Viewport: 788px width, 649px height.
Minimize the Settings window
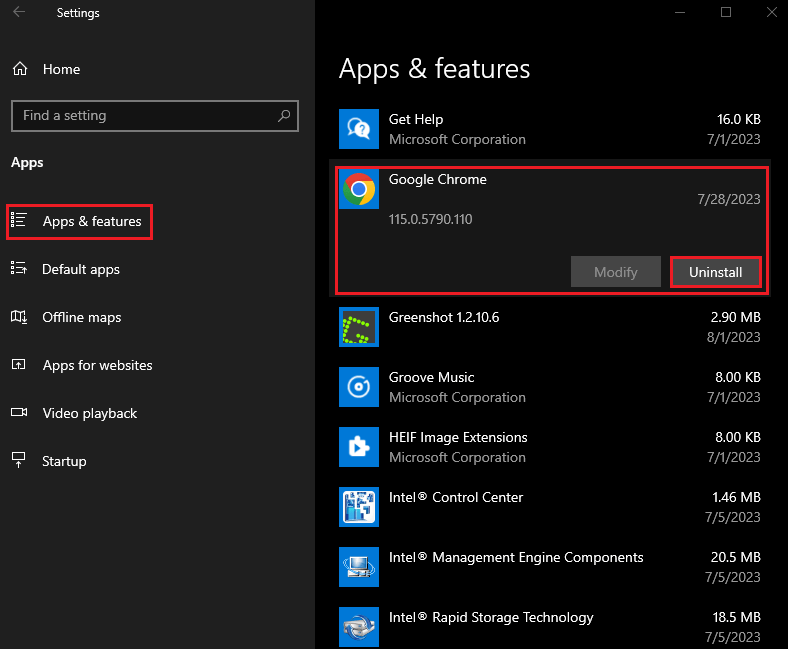680,12
